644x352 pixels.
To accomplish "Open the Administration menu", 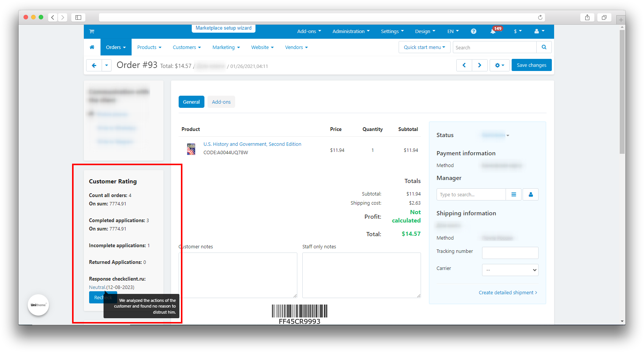I will click(x=351, y=32).
